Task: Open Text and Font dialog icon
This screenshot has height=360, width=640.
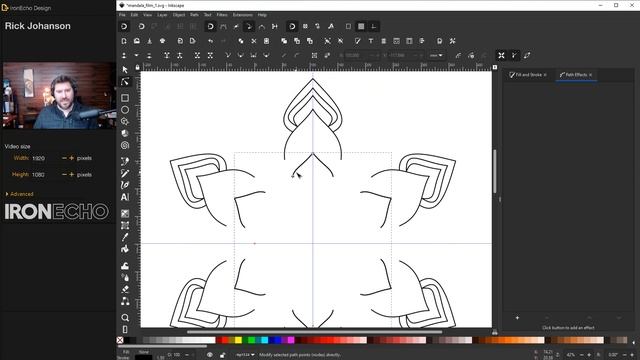Action: 371,41
